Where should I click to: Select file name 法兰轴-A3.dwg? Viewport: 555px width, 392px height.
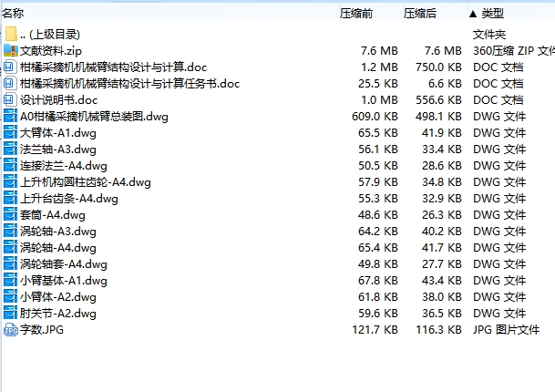(58, 150)
